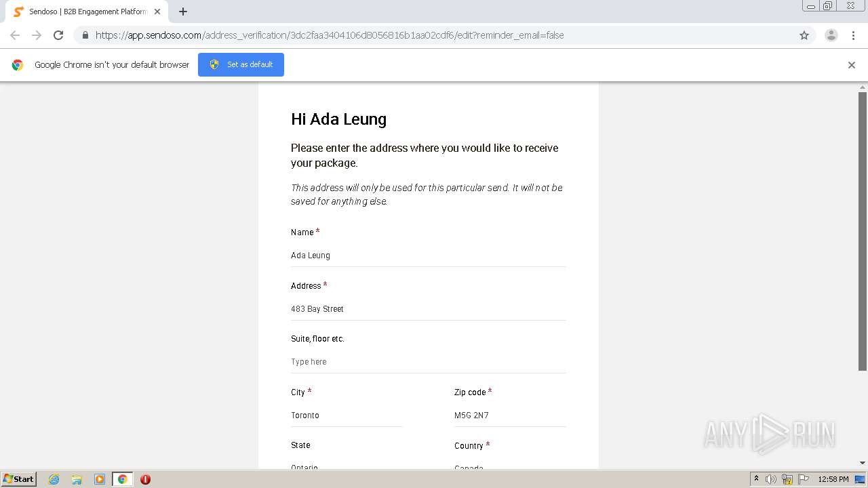The height and width of the screenshot is (488, 868).
Task: Click the address bar URL
Action: point(330,35)
